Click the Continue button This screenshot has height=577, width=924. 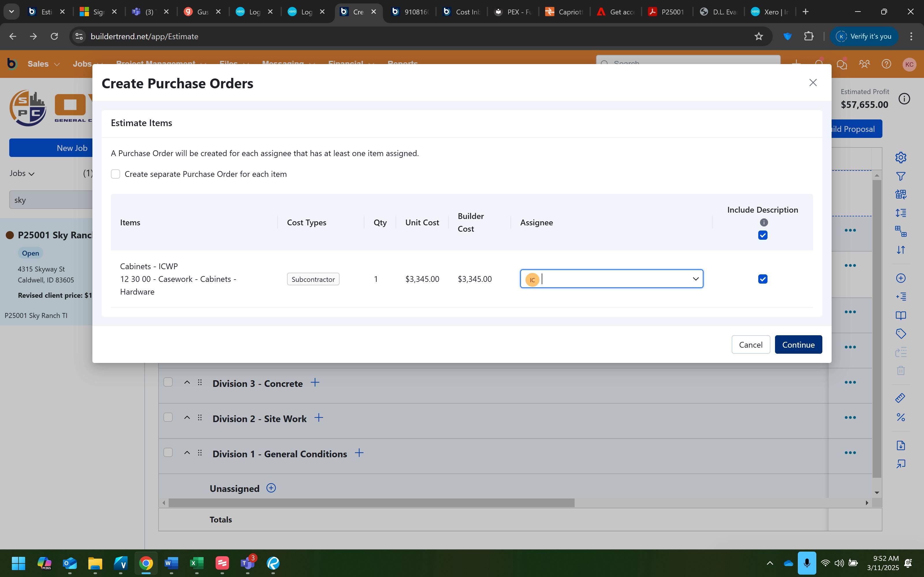point(798,344)
